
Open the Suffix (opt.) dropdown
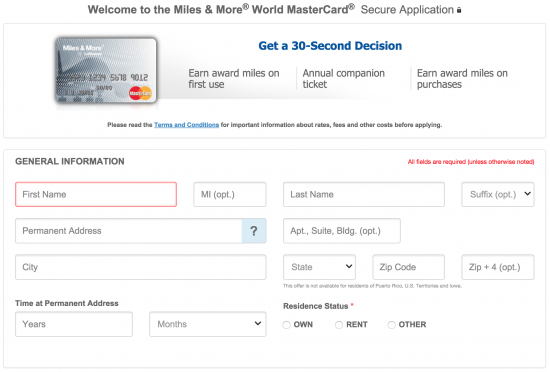pyautogui.click(x=498, y=194)
